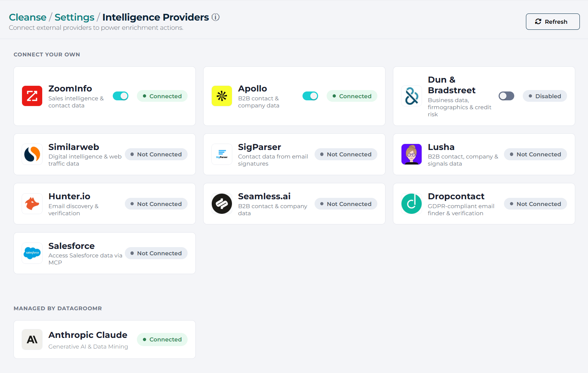Click the Apollo yellow logo icon
Image resolution: width=588 pixels, height=373 pixels.
(222, 96)
